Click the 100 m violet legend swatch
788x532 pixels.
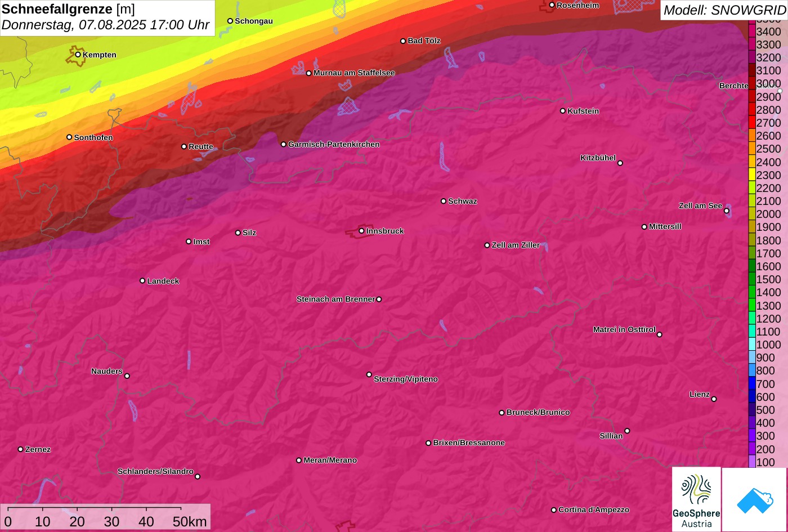point(752,462)
